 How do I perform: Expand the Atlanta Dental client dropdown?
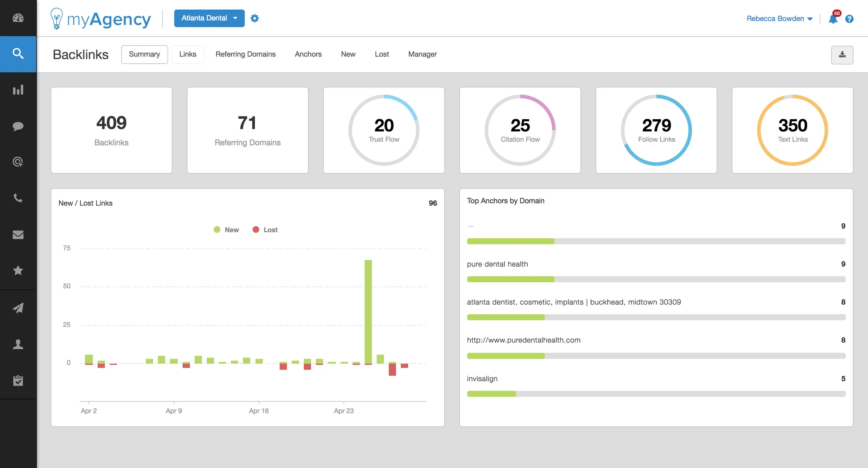coord(209,18)
